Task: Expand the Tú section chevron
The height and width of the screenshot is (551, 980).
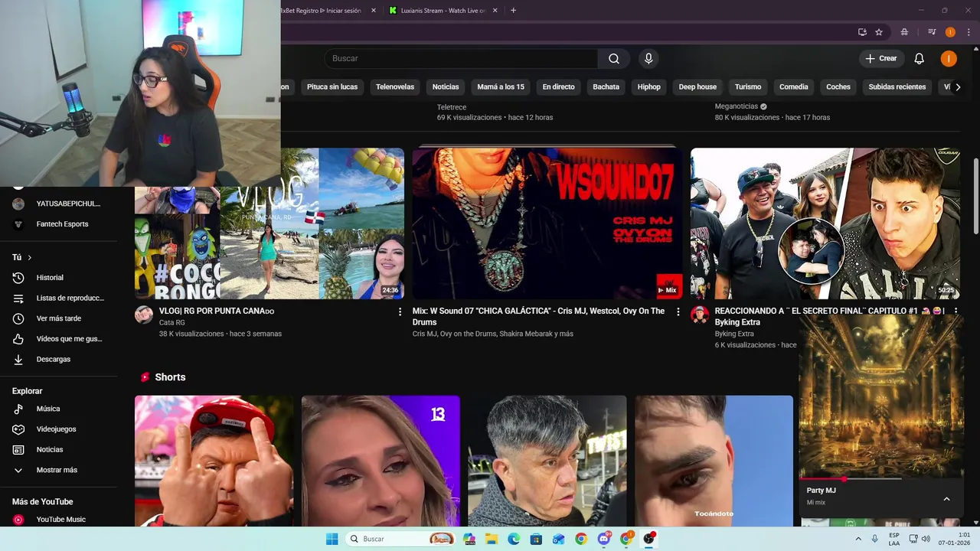Action: [30, 258]
